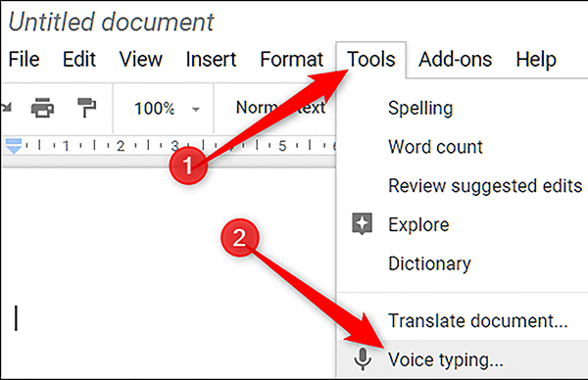Screen dimensions: 588x380
Task: Open the Help menu
Action: pos(536,59)
